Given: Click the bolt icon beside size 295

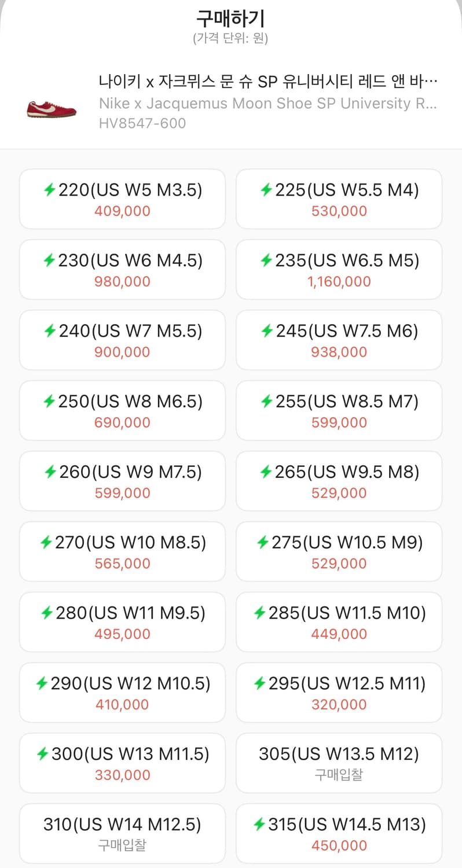Looking at the screenshot, I should coord(260,684).
